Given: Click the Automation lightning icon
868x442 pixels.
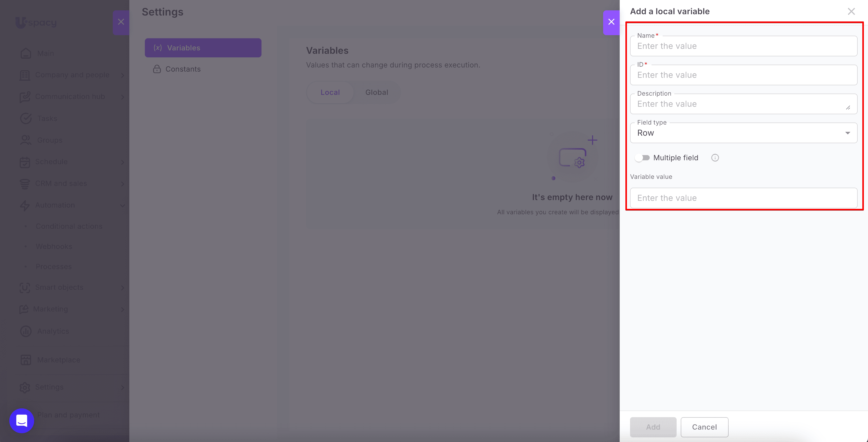Looking at the screenshot, I should 25,205.
